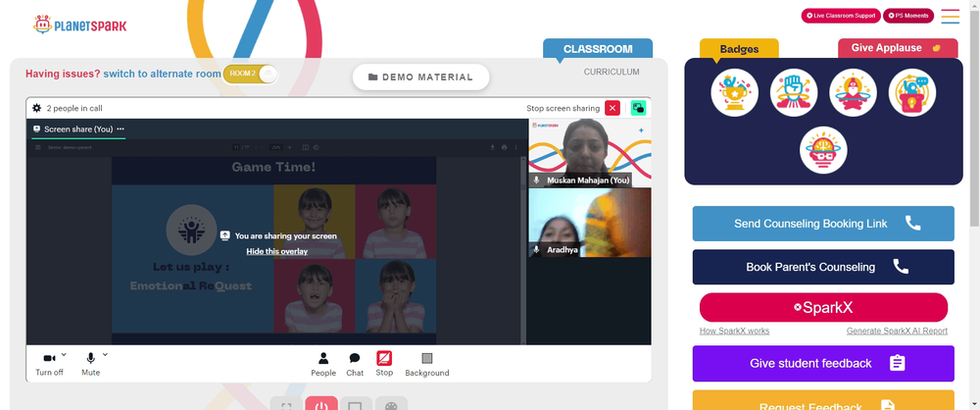The height and width of the screenshot is (410, 980).
Task: Click Give student feedback button
Action: tap(823, 363)
